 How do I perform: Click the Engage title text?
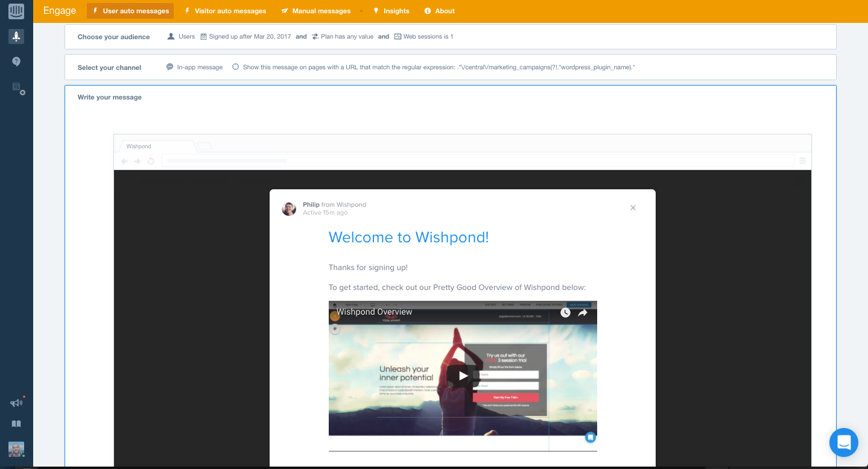pyautogui.click(x=60, y=11)
